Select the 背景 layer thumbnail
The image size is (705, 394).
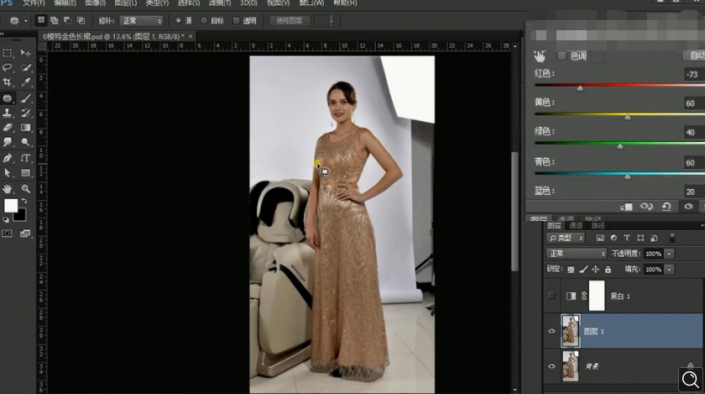point(571,367)
